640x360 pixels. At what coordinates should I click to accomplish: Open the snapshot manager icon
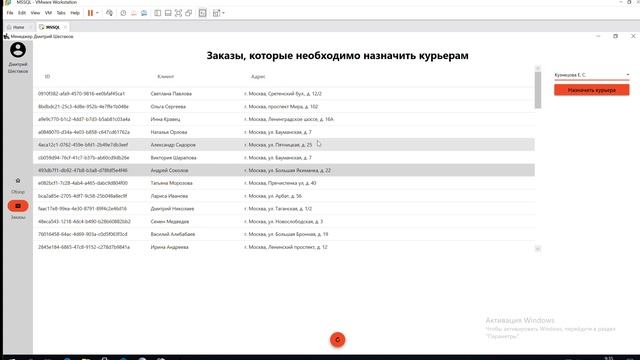(144, 13)
